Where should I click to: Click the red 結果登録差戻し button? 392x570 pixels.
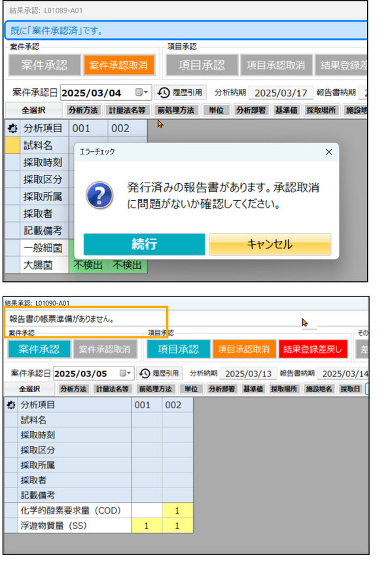tap(313, 349)
